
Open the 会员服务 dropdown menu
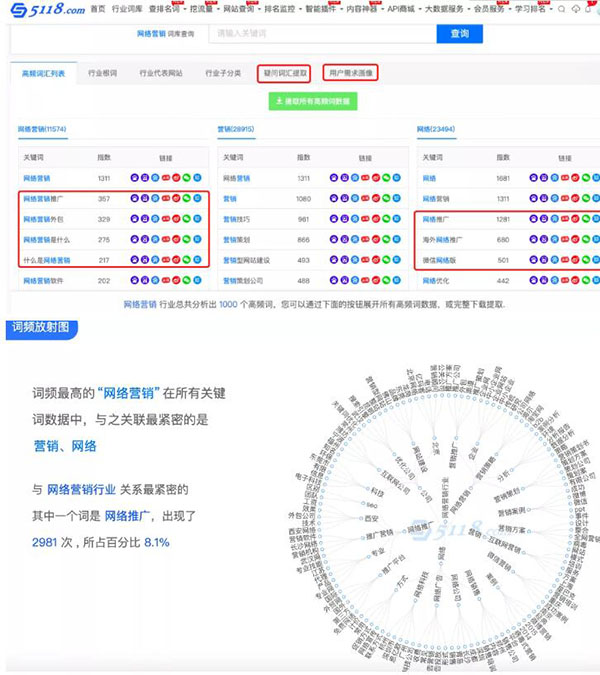492,9
